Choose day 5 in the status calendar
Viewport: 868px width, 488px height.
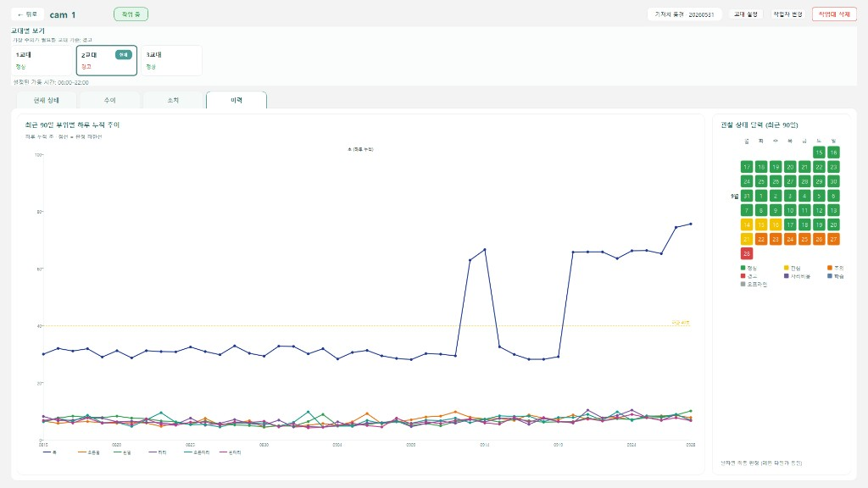819,196
